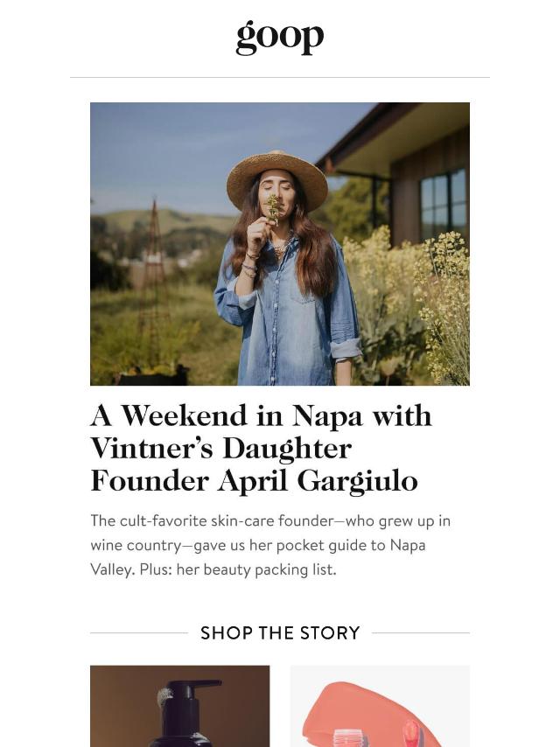Click the goop logo at top
Screen dimensions: 560x747
(280, 38)
